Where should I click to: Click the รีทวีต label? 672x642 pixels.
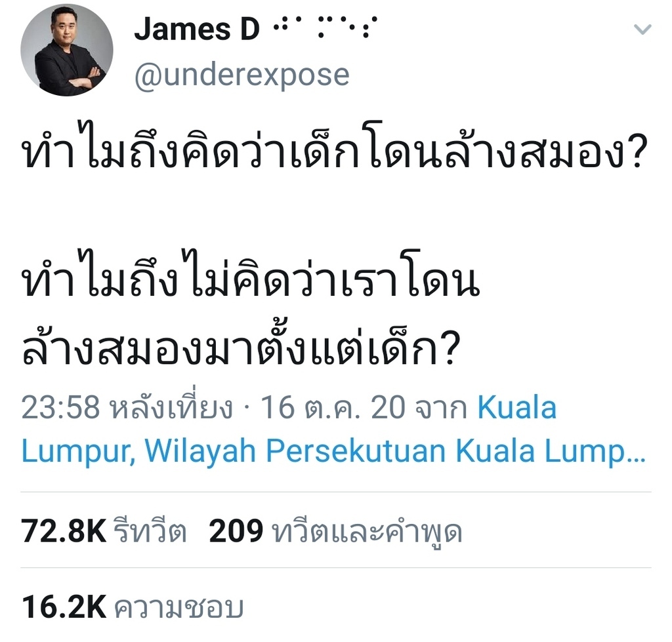[x=150, y=531]
